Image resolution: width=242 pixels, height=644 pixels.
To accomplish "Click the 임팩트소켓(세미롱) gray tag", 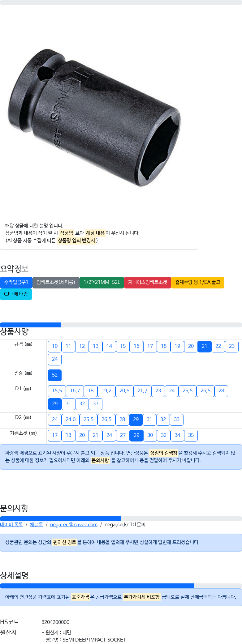I will click(56, 282).
